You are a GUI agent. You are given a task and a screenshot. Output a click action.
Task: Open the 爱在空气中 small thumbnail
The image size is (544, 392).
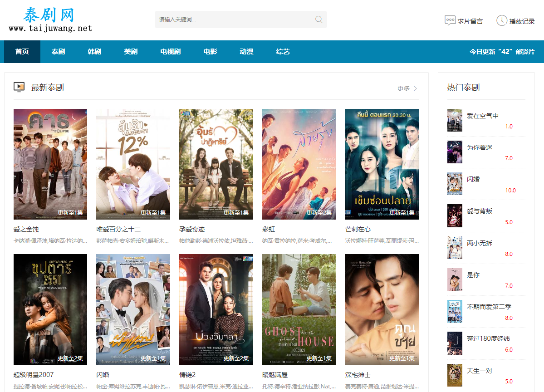(455, 120)
